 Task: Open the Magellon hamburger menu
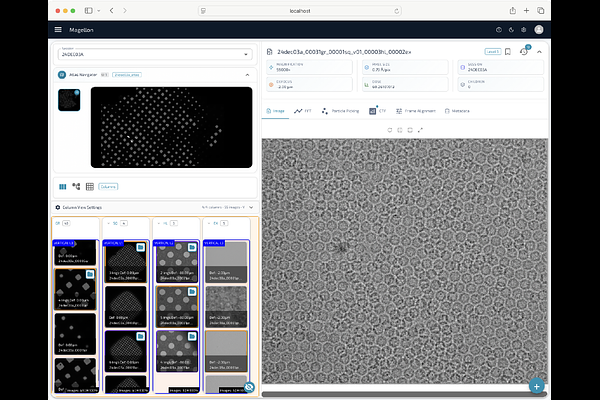pos(58,29)
